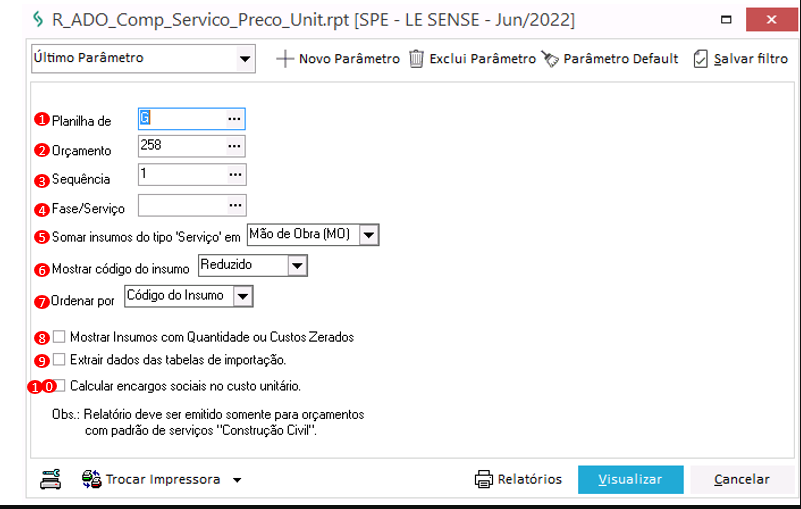This screenshot has height=509, width=801.
Task: Click the Novo Parâmetro plus icon
Action: 285,59
